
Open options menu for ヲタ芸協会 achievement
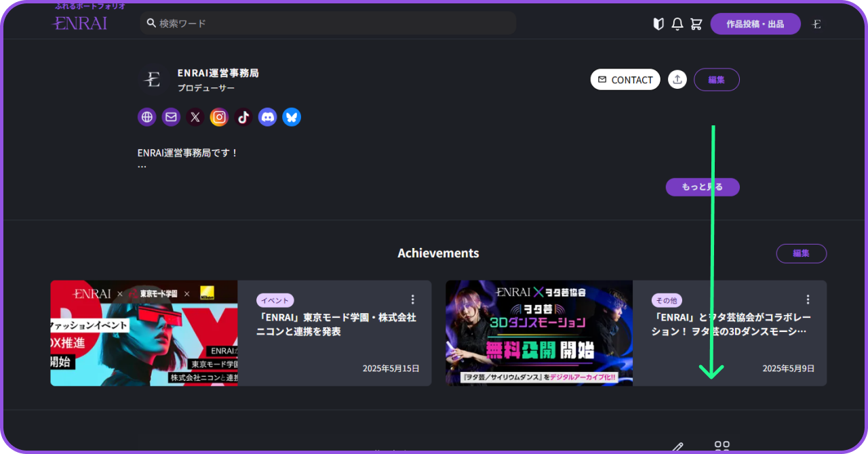(808, 300)
